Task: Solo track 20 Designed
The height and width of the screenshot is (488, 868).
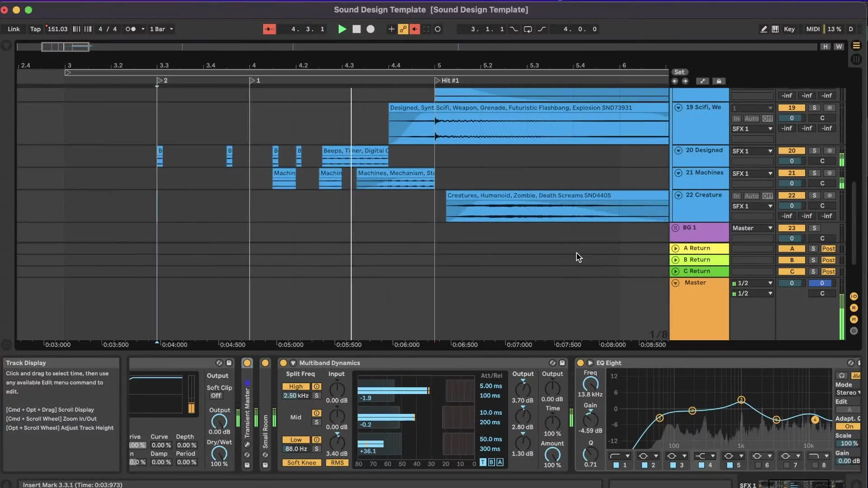Action: pyautogui.click(x=814, y=151)
